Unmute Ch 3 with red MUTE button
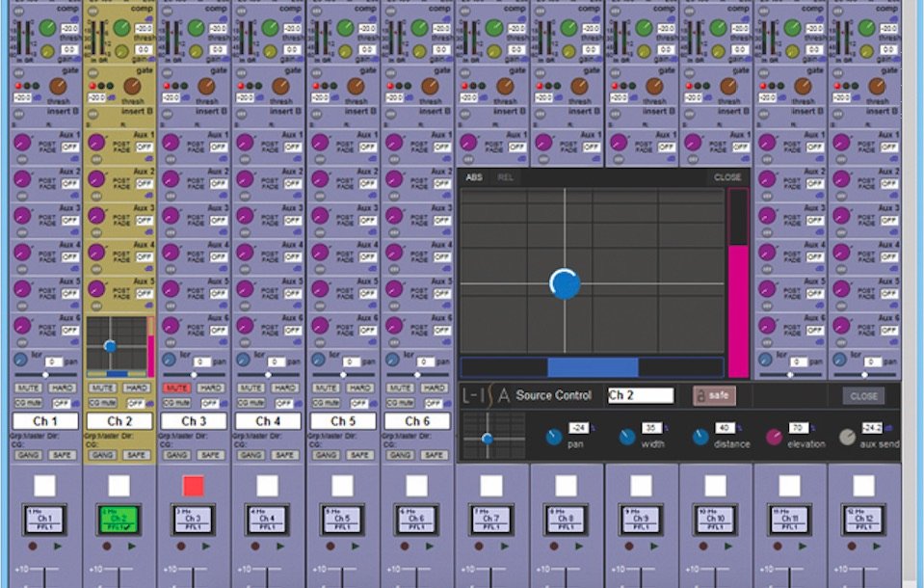This screenshot has width=924, height=588. [177, 388]
